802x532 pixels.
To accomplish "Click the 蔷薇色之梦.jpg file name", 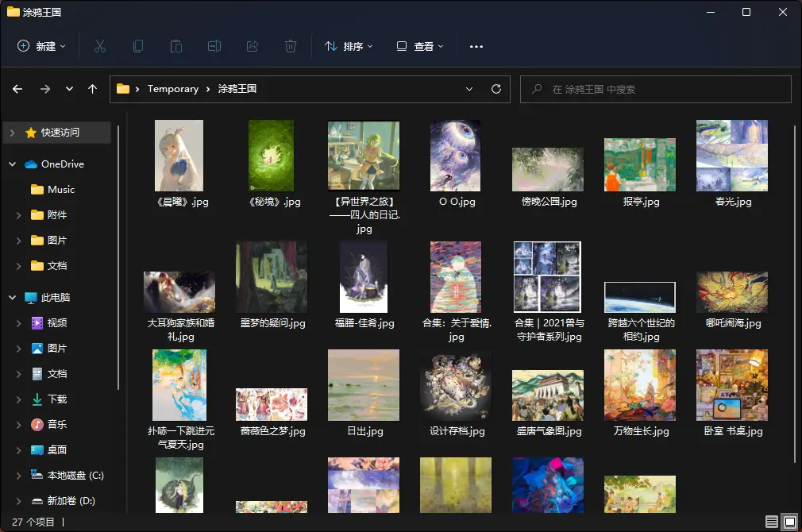I will [x=272, y=431].
